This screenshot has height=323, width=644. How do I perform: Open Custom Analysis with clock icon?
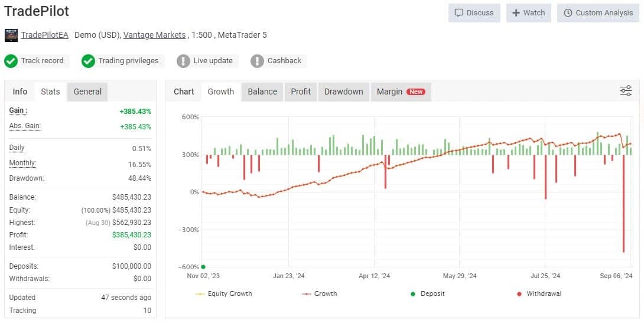(x=598, y=13)
